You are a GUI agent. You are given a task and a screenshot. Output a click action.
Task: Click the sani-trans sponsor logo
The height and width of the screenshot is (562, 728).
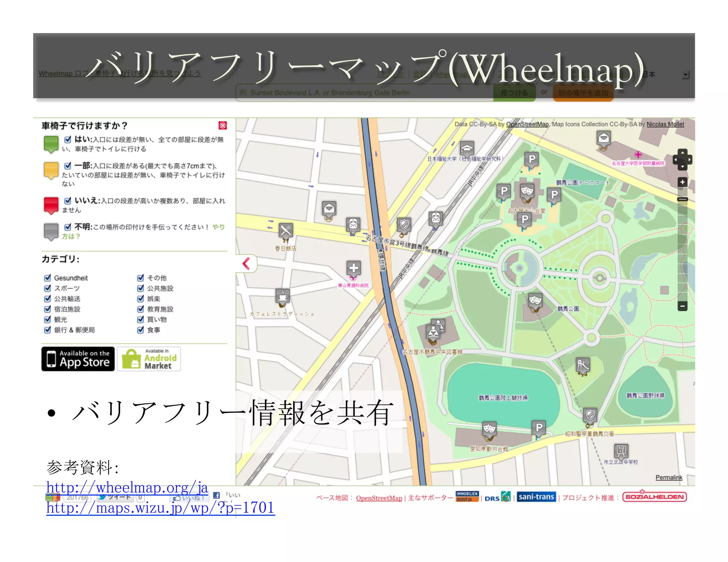click(x=536, y=497)
